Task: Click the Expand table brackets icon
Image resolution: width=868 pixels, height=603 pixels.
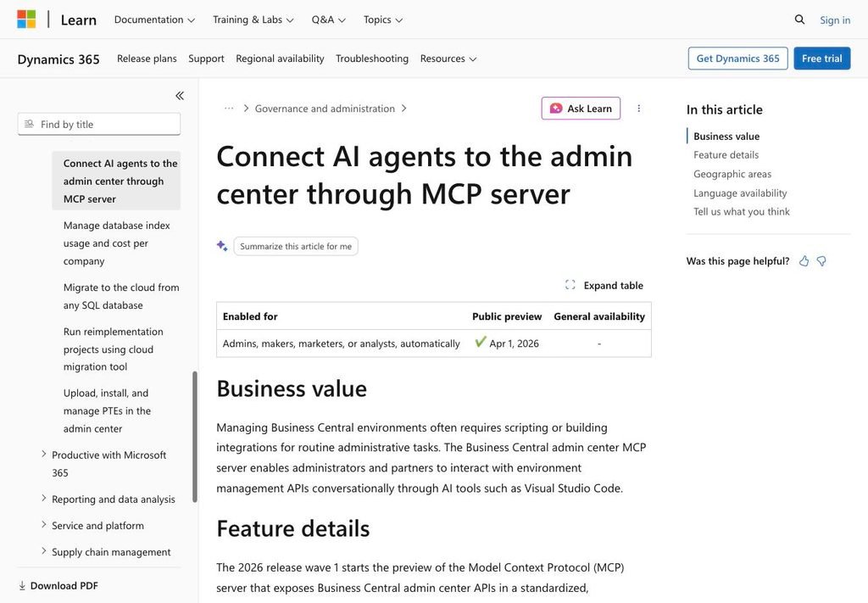Action: (x=570, y=285)
